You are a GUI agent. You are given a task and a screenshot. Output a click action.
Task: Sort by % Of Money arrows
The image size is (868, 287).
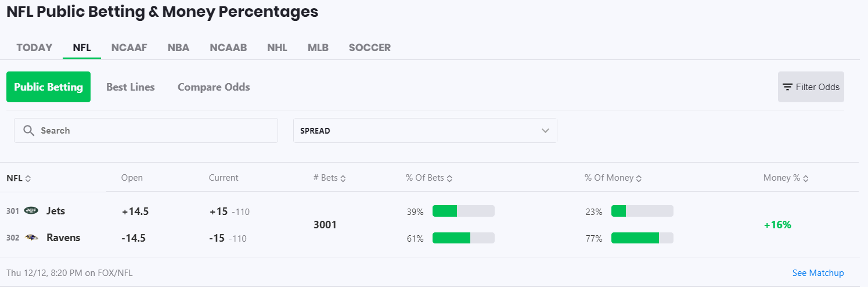(639, 178)
